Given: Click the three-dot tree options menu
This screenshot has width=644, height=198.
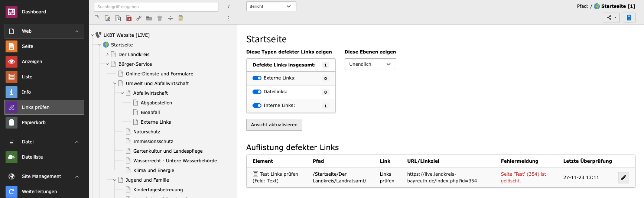Looking at the screenshot, I should (x=229, y=18).
